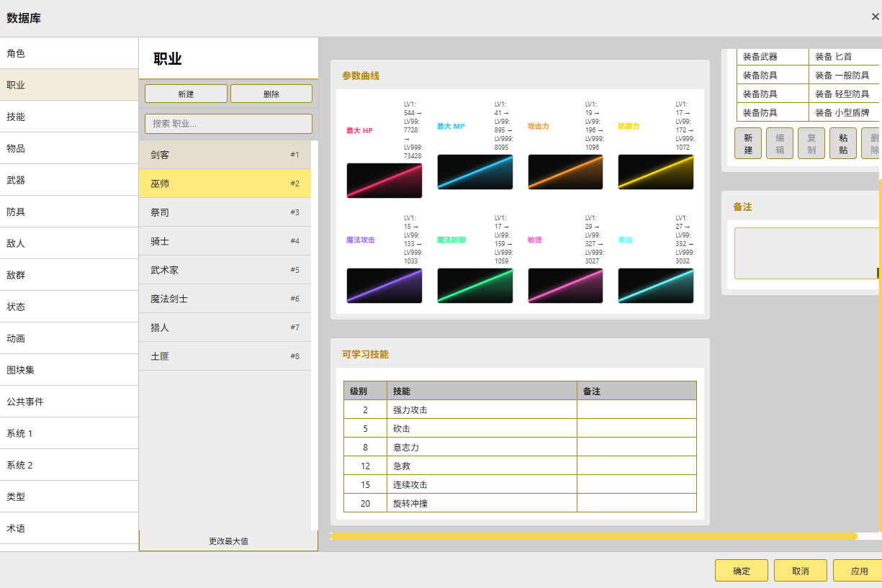
Task: Open the 公共事件 category
Action: pos(69,402)
